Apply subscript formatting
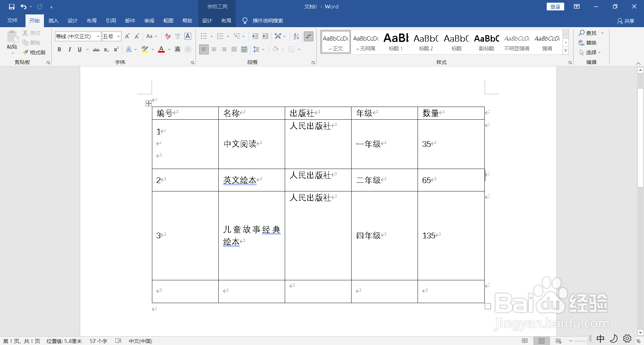Viewport: 644px width, 345px height. click(106, 49)
